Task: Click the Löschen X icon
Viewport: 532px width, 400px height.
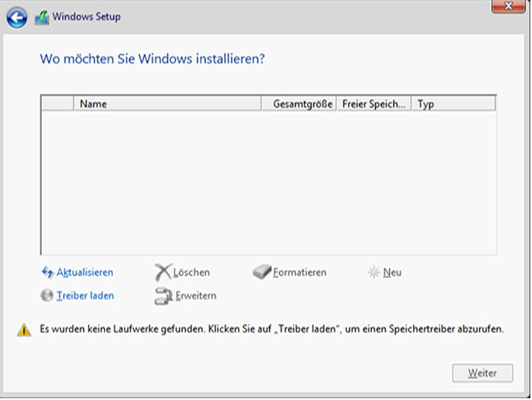Action: point(163,272)
